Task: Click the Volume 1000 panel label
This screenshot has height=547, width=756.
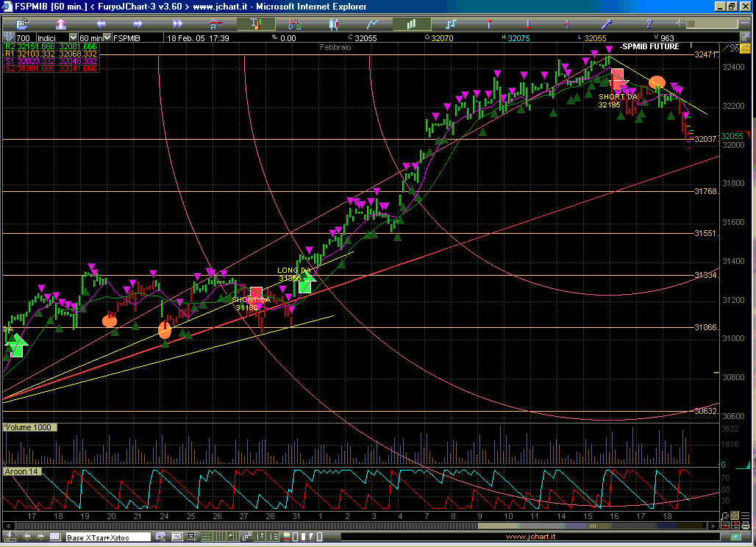Action: (28, 427)
